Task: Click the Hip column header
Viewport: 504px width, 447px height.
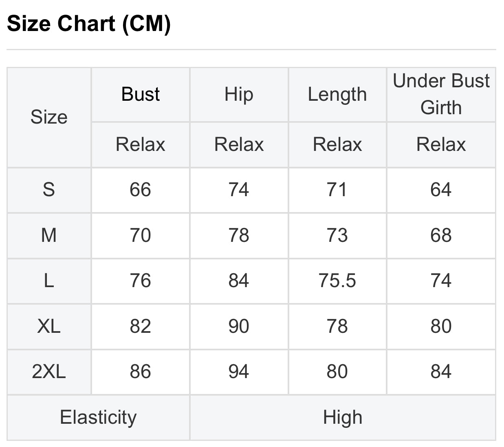Action: [x=239, y=94]
